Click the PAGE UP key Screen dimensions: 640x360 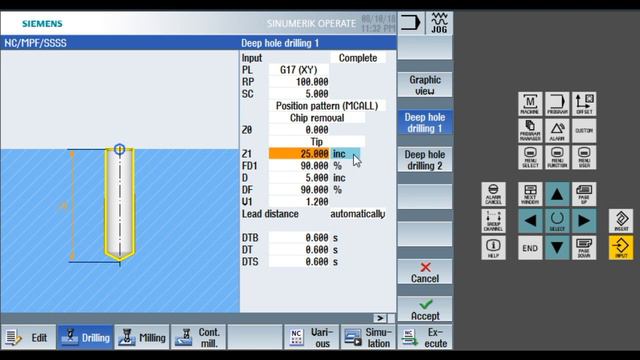(x=584, y=194)
